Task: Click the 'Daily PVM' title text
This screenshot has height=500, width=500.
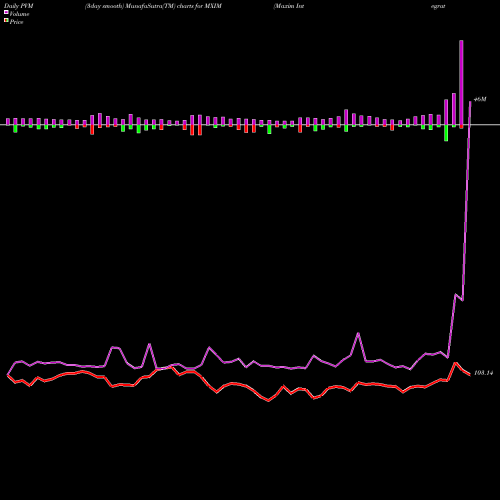Action: click(19, 6)
